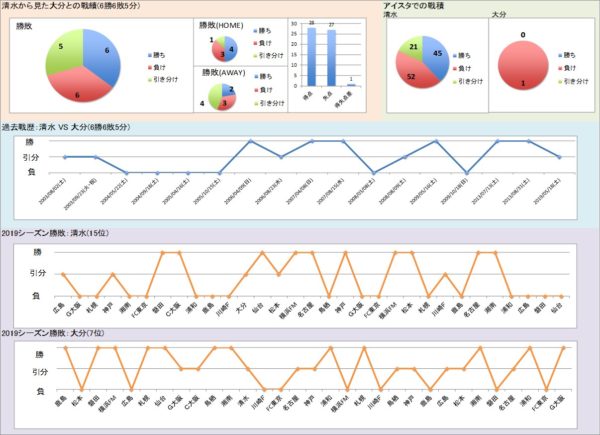Select the all-red 大分 アイスタ pie chart
This screenshot has width=600, height=435.
coord(524,68)
